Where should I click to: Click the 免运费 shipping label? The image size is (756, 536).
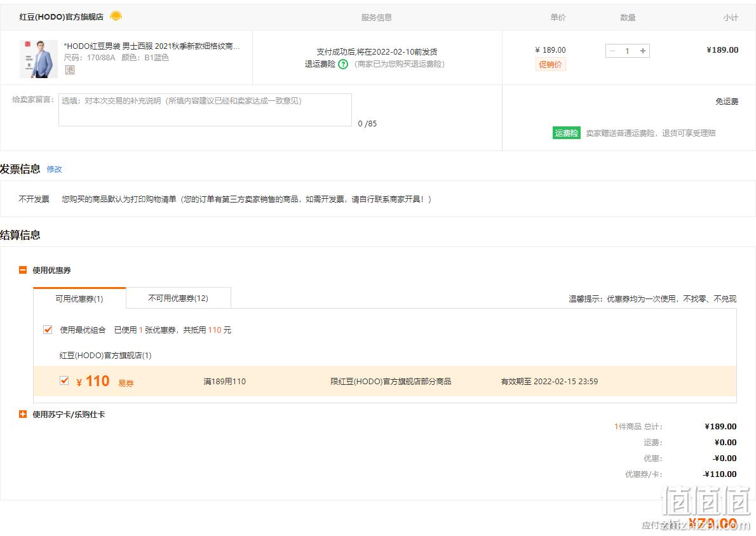[x=727, y=101]
